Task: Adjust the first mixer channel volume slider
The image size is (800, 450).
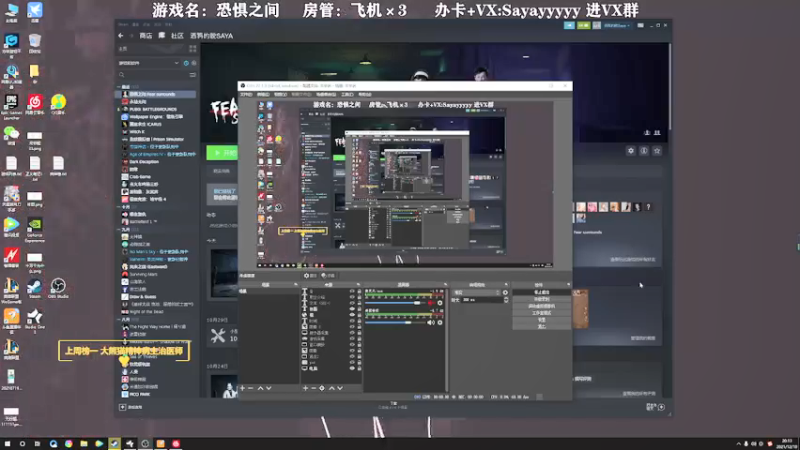Action: tap(393, 303)
